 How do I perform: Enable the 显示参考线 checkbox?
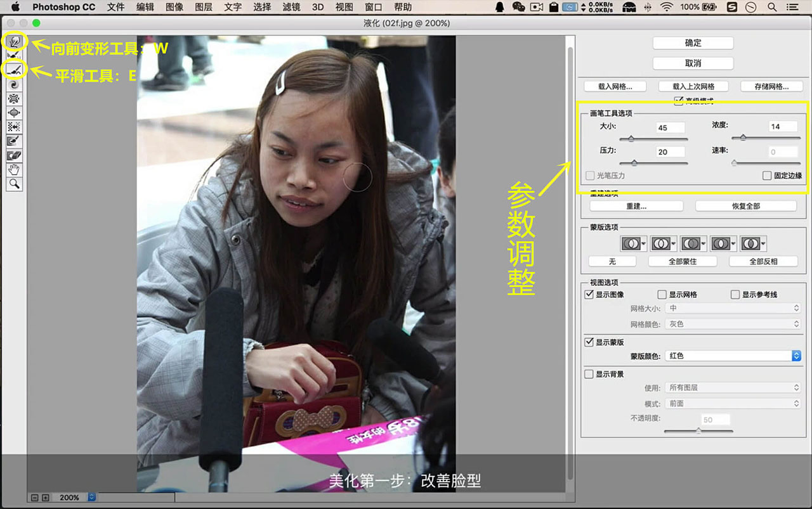735,295
